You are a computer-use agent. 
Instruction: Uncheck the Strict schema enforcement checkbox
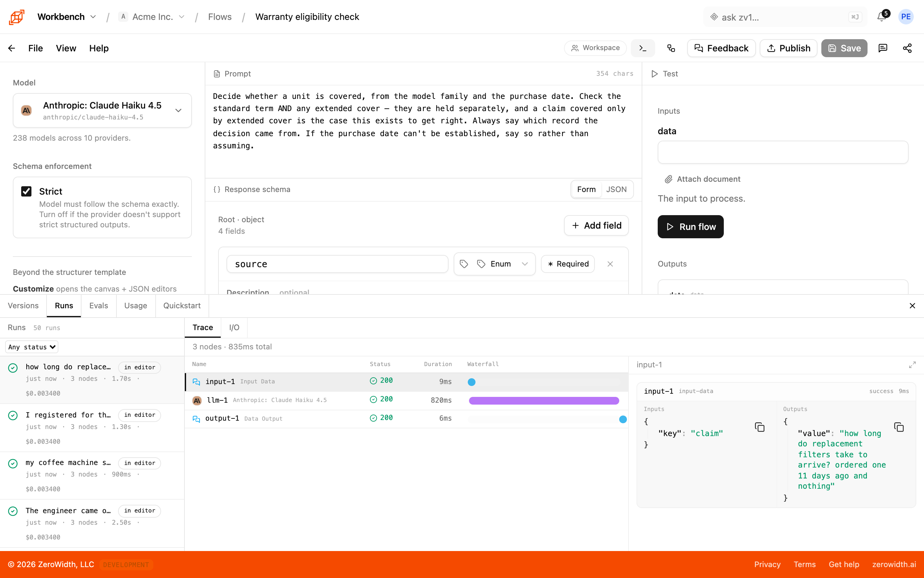pyautogui.click(x=26, y=191)
